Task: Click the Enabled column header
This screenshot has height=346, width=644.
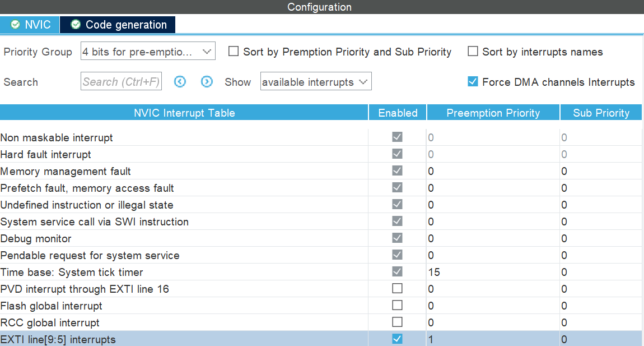Action: (398, 113)
